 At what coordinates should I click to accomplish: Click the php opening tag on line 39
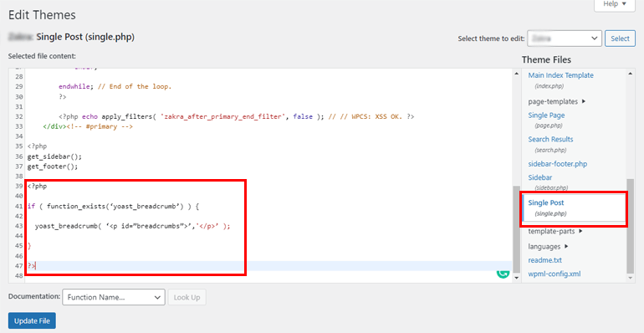[x=37, y=187]
